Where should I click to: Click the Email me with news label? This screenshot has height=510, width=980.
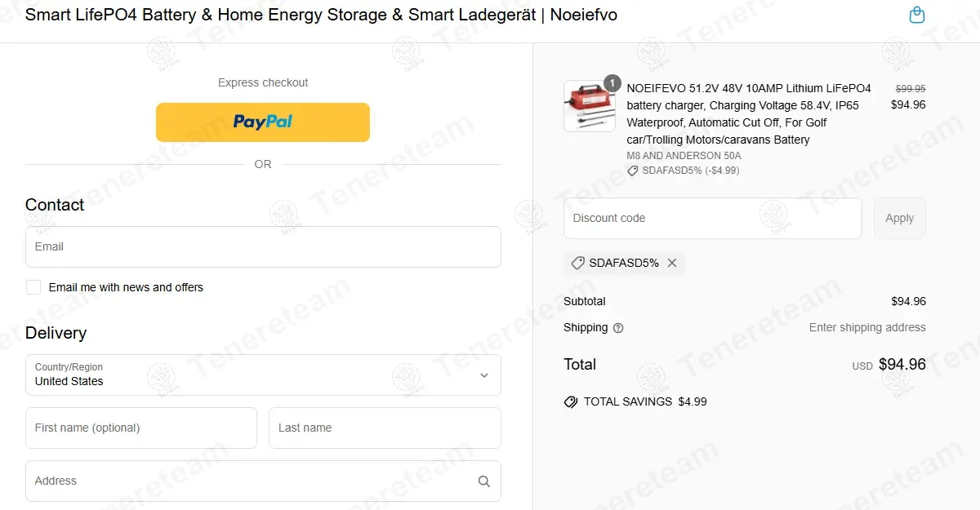click(126, 287)
